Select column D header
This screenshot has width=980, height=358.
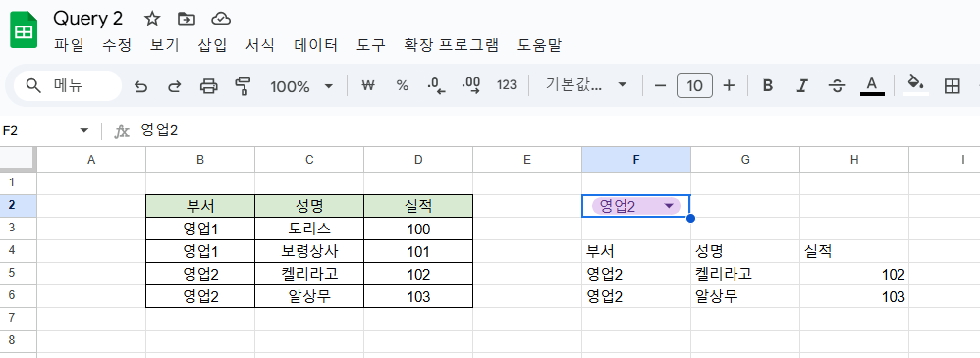(418, 159)
